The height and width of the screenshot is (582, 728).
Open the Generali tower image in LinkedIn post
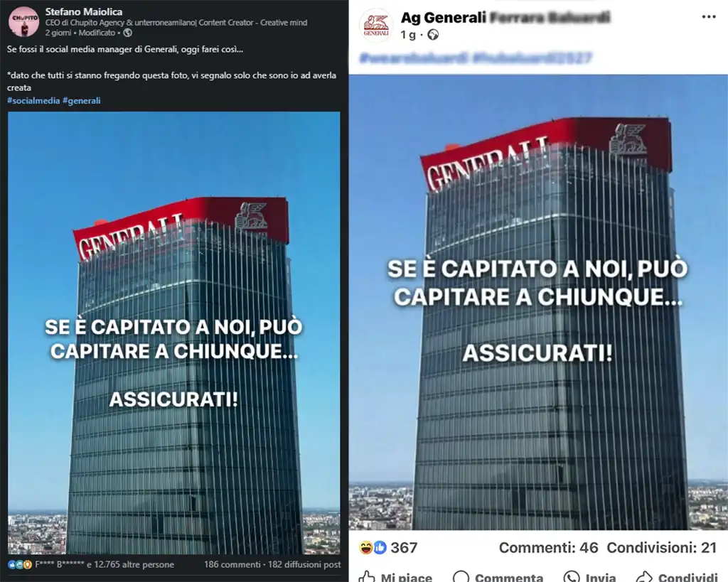point(174,333)
